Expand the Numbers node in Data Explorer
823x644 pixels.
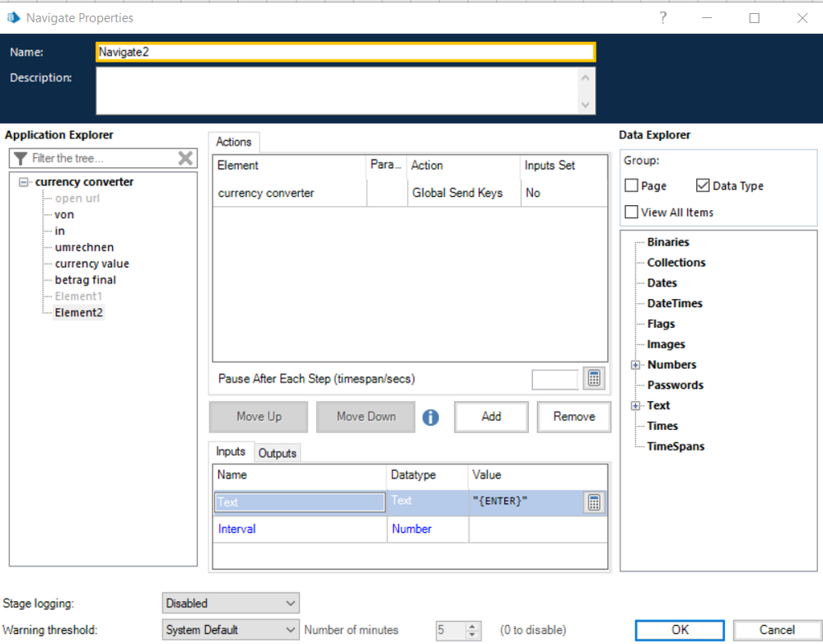pos(636,365)
